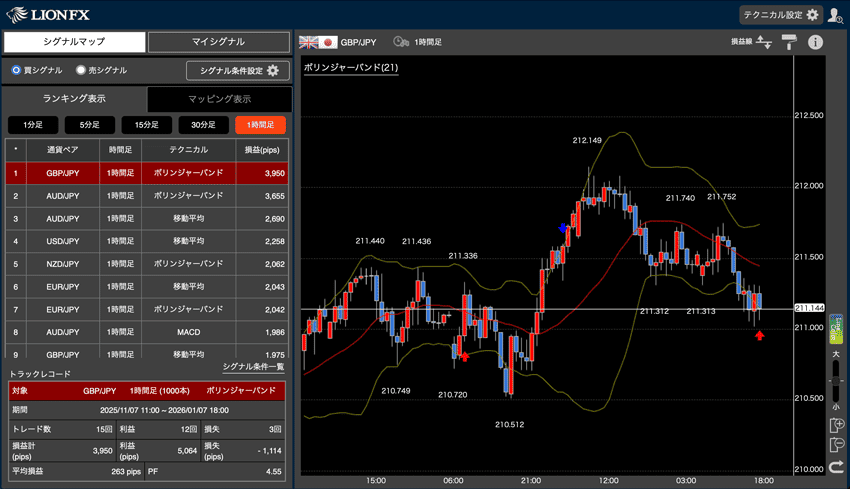
Task: Click the return arrow icon
Action: (x=837, y=466)
